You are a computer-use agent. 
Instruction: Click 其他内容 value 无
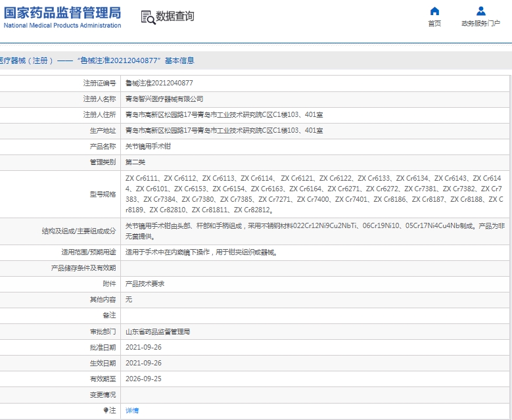tap(129, 300)
